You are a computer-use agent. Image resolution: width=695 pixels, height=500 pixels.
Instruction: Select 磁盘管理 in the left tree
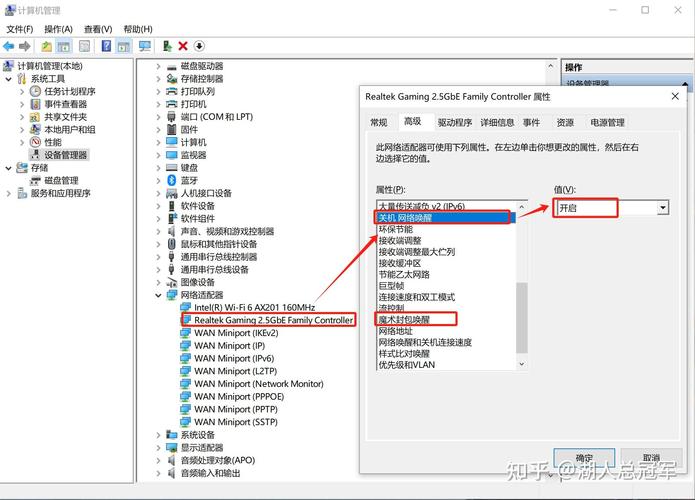click(x=61, y=180)
